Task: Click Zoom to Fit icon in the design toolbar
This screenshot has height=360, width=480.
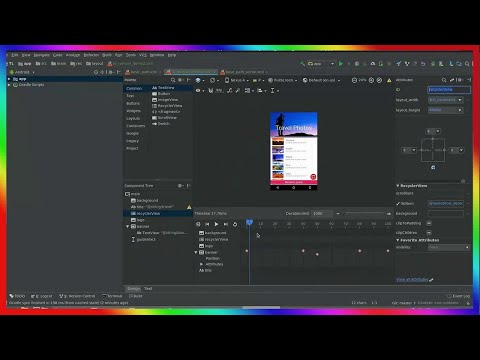Action: 379,80
